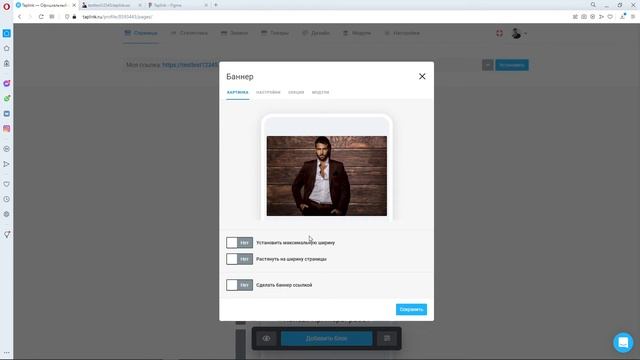Open Модули in the Taplink top navigation
This screenshot has height=360, width=640.
(357, 33)
